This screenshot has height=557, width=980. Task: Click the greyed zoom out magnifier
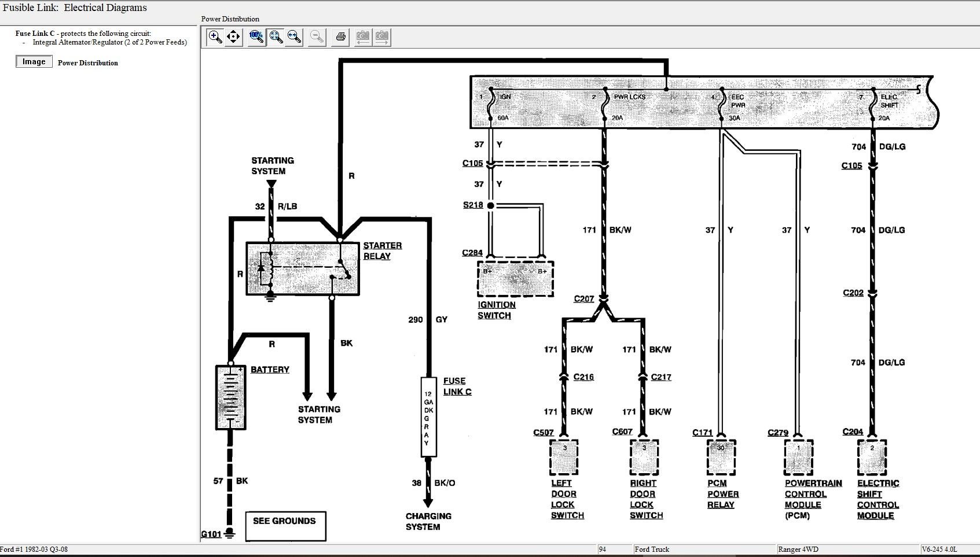pyautogui.click(x=317, y=37)
